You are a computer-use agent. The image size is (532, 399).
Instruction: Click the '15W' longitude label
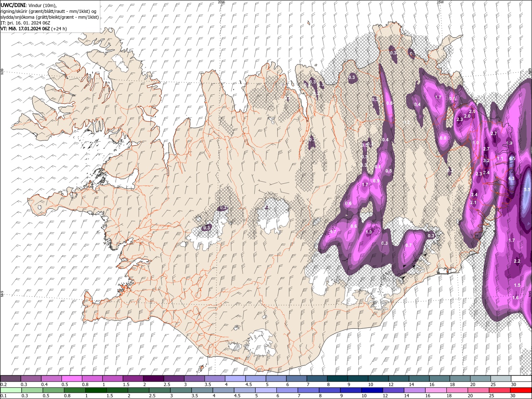(x=440, y=2)
